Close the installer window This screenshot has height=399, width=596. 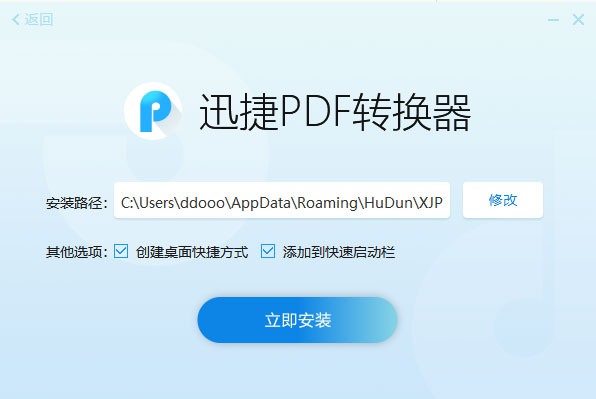[578, 20]
